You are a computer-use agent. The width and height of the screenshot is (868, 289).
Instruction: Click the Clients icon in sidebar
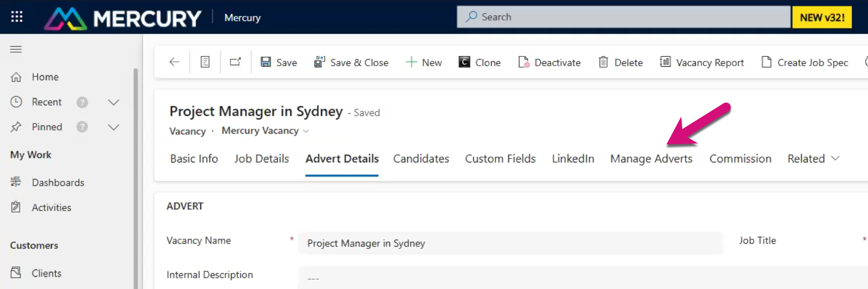(16, 273)
